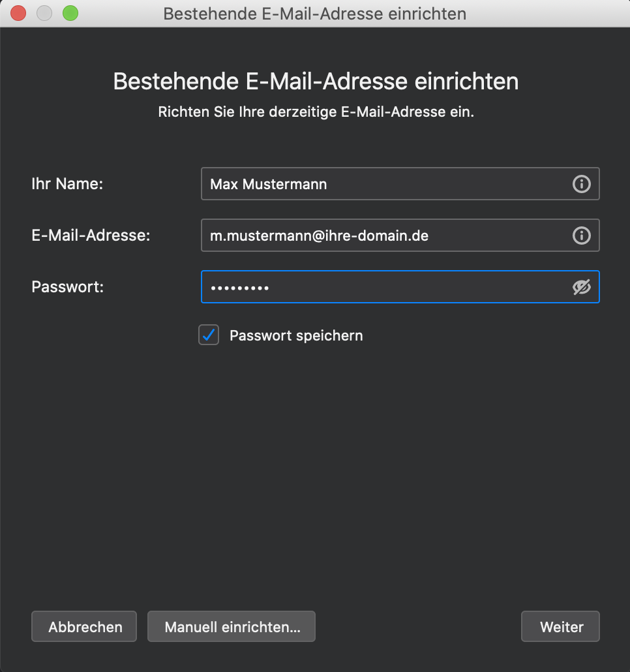Click the window title bar text

click(x=315, y=14)
